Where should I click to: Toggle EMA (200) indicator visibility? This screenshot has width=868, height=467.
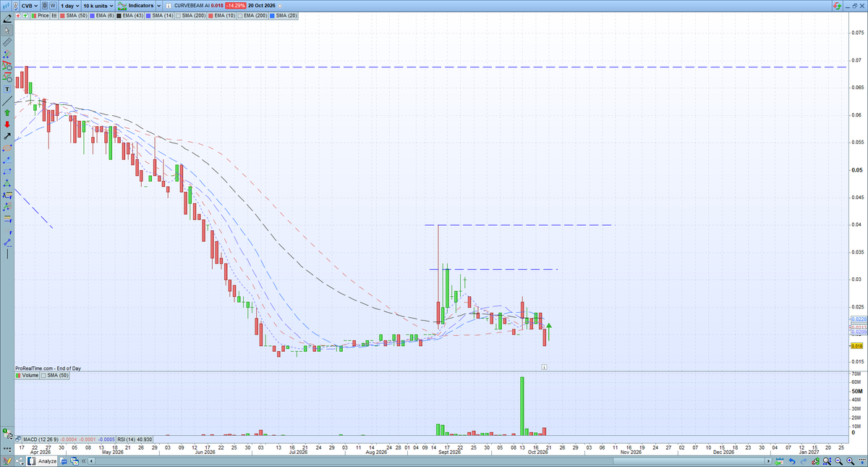click(x=251, y=15)
